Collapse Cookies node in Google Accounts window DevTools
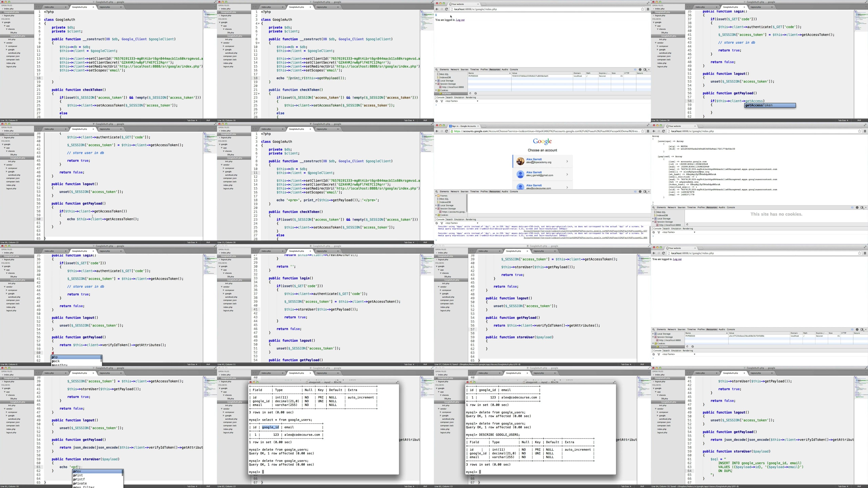This screenshot has height=488, width=868. coord(436,215)
